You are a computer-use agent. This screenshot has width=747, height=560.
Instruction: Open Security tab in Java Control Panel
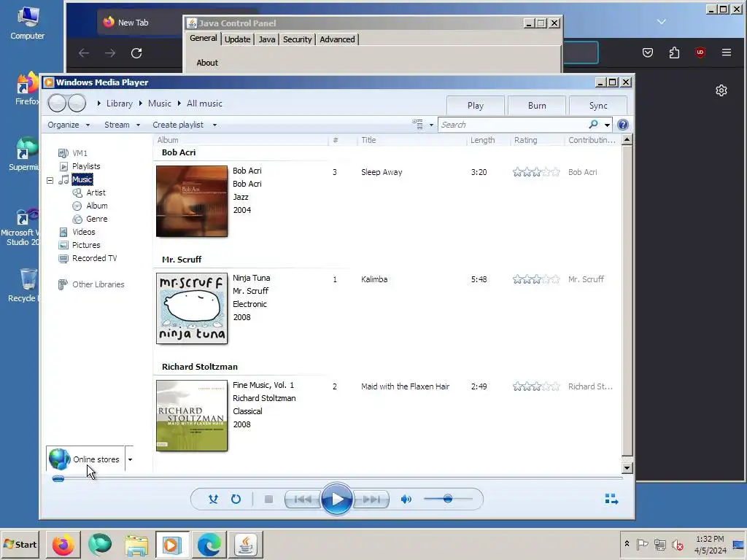pyautogui.click(x=297, y=39)
